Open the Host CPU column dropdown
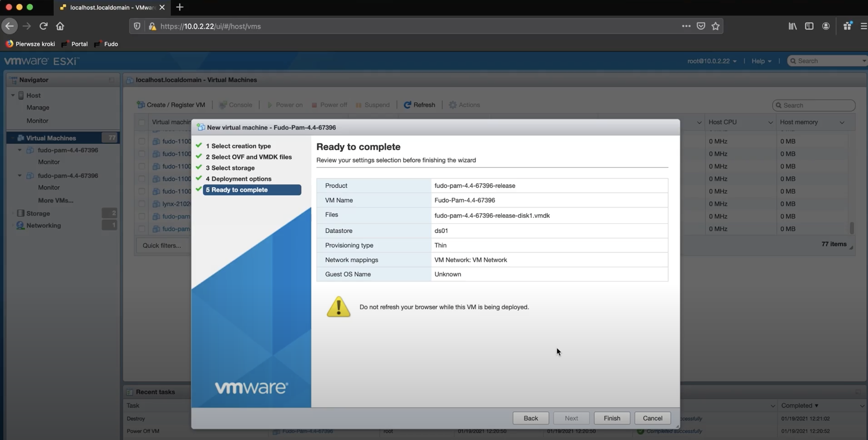 770,122
